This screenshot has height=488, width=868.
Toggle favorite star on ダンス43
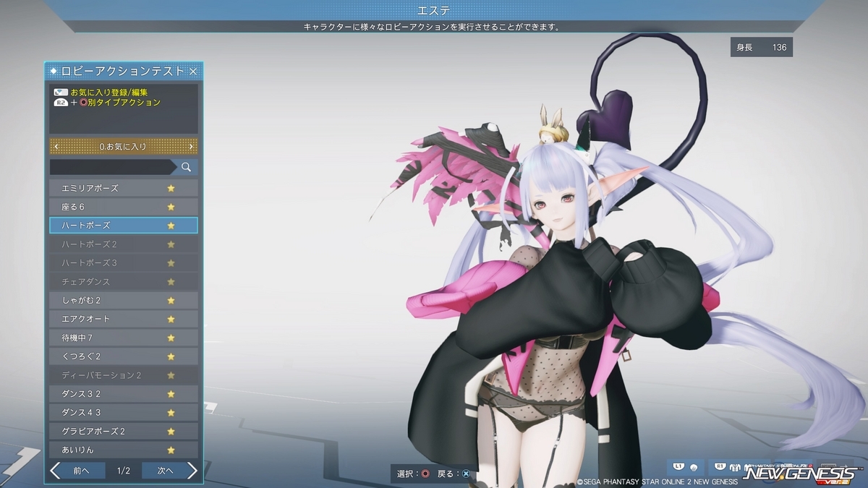[171, 413]
